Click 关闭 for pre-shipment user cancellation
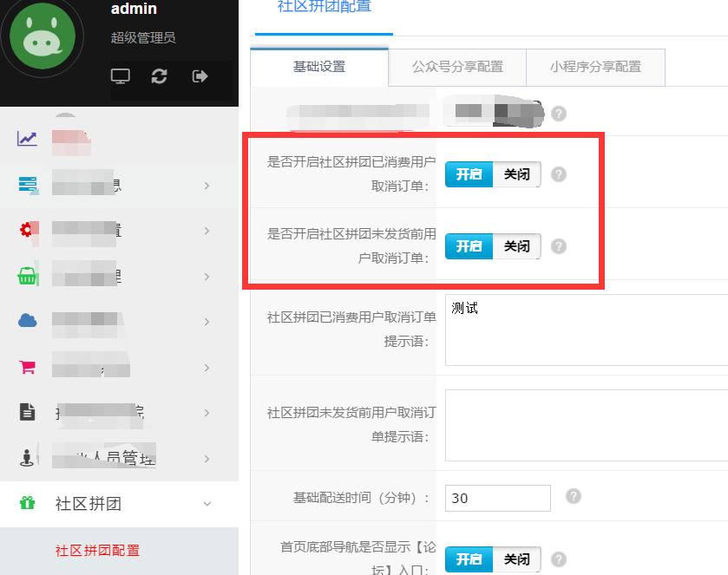The height and width of the screenshot is (575, 728). tap(516, 246)
